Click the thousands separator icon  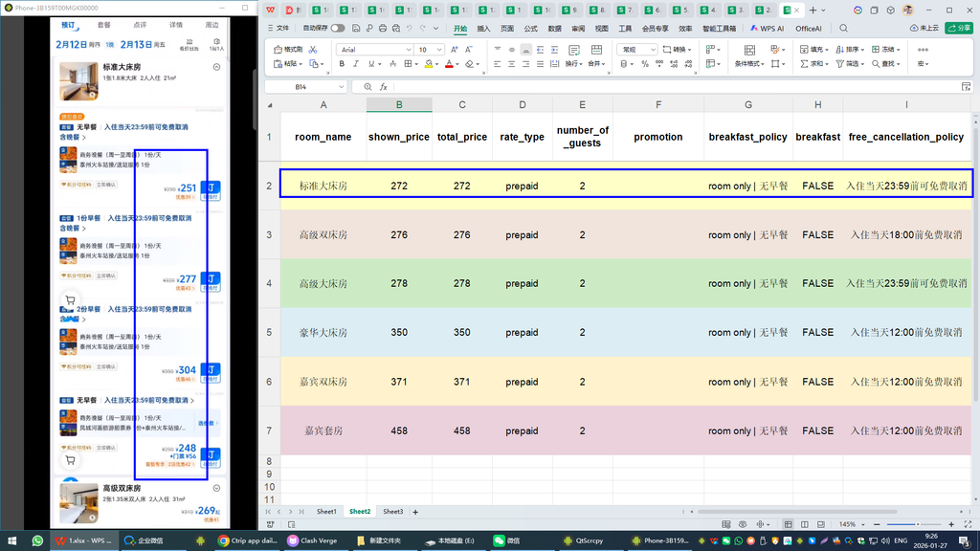point(659,64)
